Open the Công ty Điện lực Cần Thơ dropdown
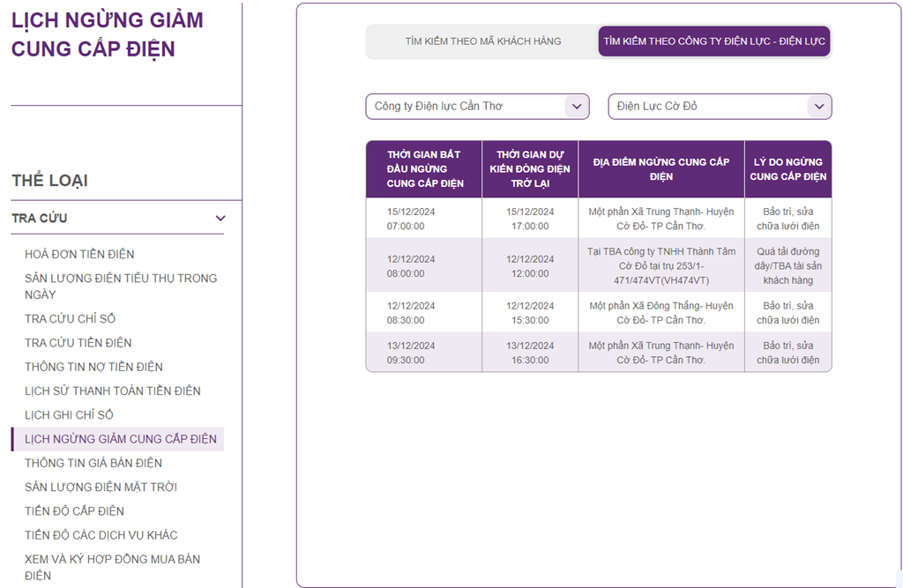This screenshot has width=903, height=588. click(477, 107)
